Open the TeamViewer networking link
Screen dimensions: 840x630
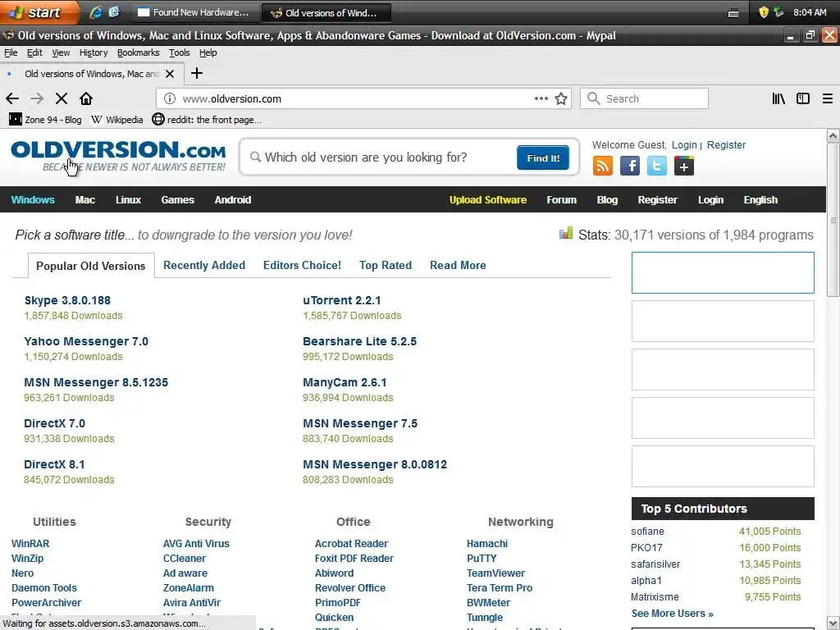click(x=495, y=573)
